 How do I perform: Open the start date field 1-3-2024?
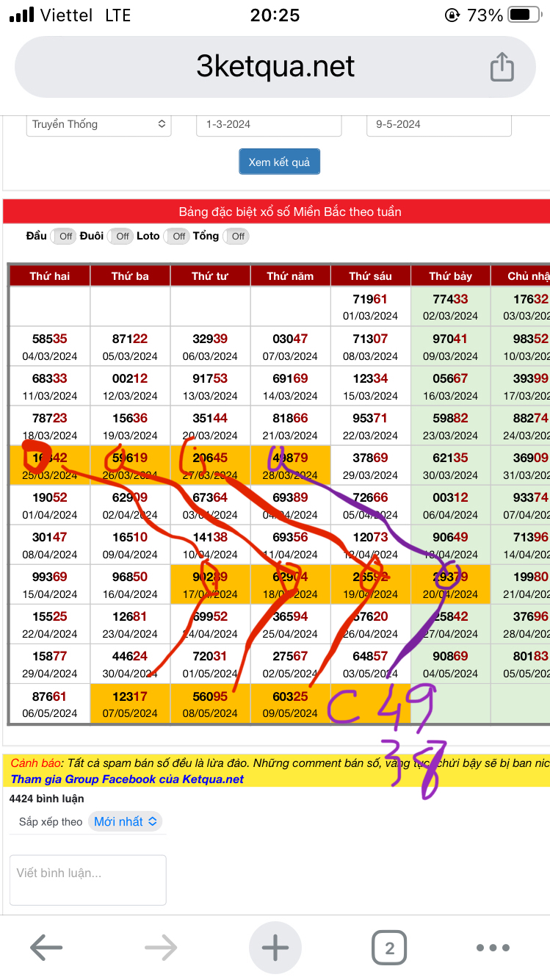click(269, 125)
